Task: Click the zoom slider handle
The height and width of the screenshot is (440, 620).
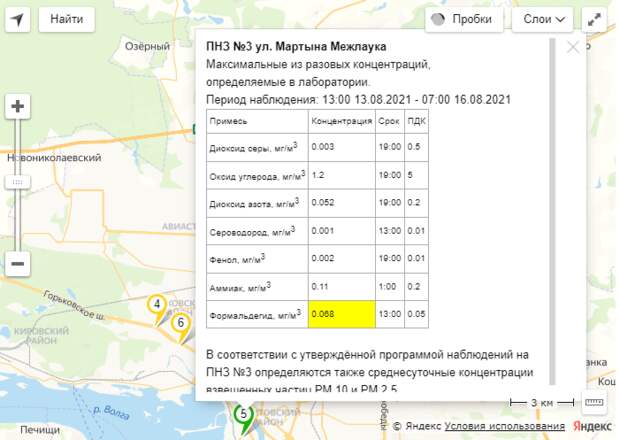Action: click(x=18, y=182)
